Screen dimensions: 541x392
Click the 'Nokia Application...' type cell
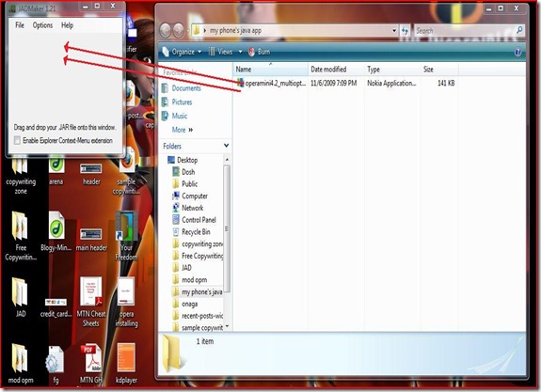pos(391,83)
